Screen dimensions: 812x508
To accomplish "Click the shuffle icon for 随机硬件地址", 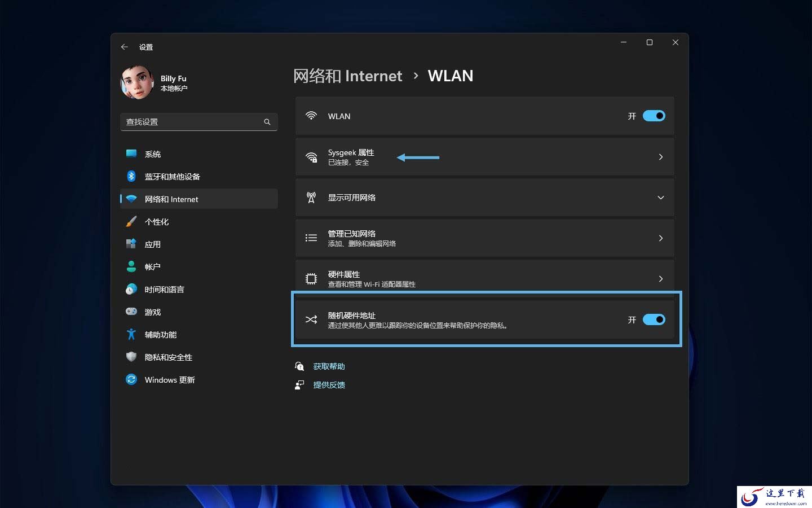I will point(311,319).
